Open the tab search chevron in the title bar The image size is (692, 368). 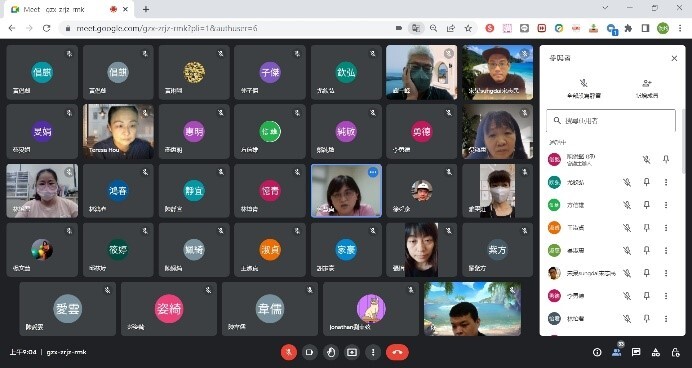pyautogui.click(x=605, y=8)
